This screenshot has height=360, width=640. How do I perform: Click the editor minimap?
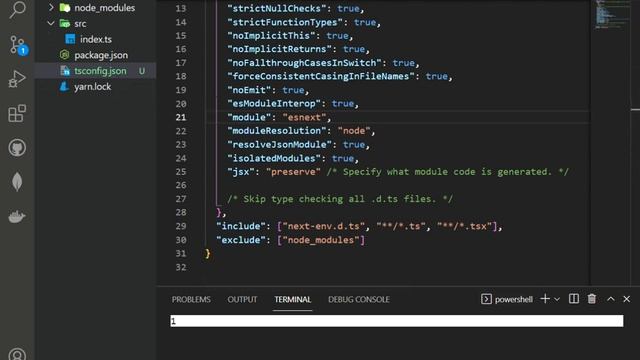(x=611, y=14)
